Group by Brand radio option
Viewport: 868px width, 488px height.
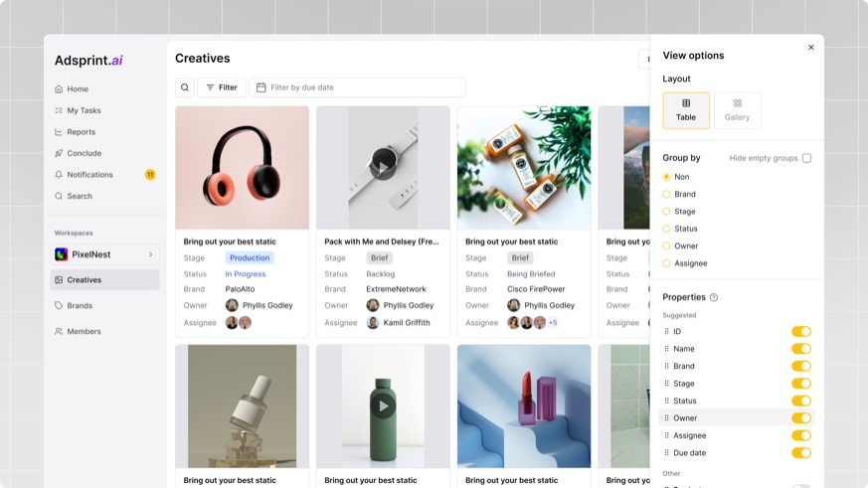click(x=666, y=194)
